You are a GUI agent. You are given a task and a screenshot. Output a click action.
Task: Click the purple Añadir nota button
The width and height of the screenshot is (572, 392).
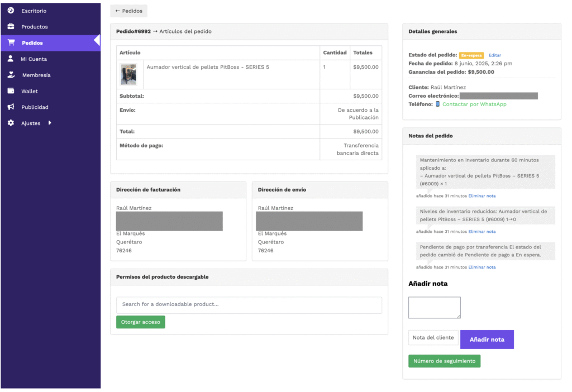pyautogui.click(x=487, y=340)
